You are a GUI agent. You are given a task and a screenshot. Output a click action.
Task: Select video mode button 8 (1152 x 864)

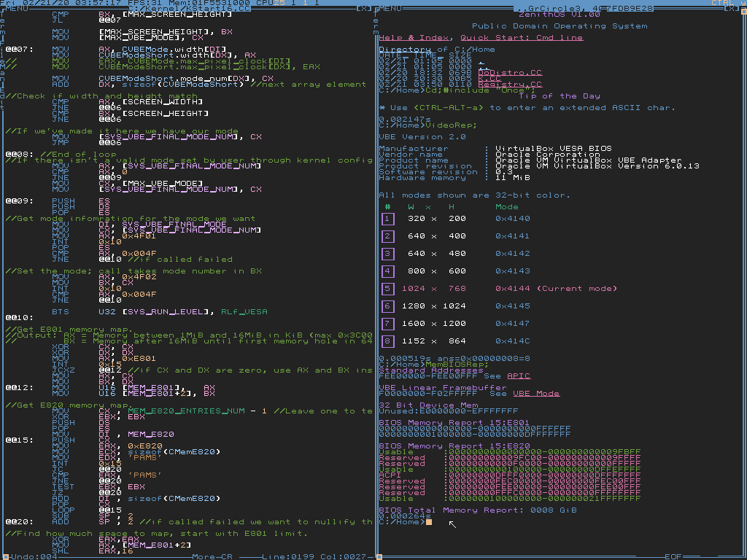pos(387,341)
